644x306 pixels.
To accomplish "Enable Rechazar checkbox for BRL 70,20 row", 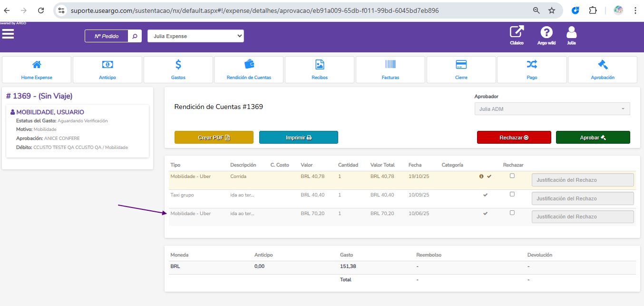I will (512, 213).
